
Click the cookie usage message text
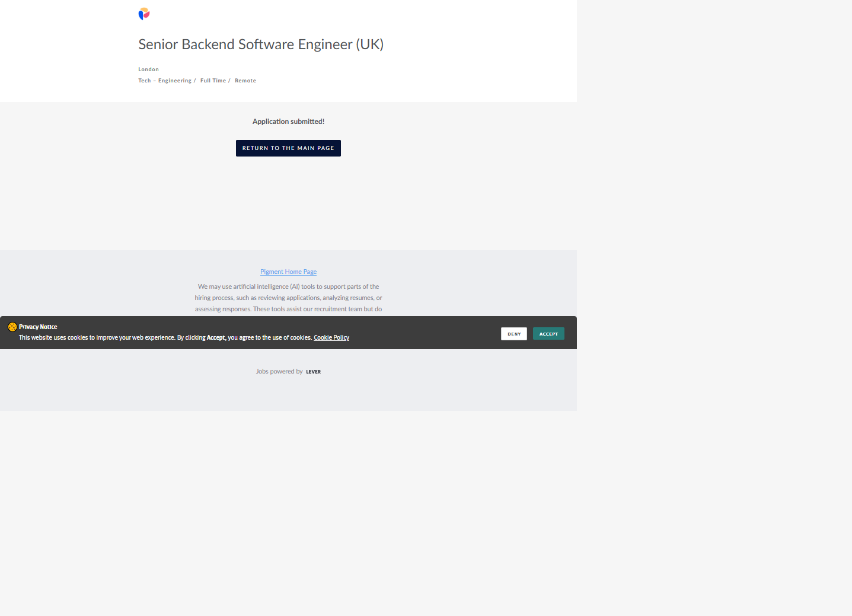point(119,338)
